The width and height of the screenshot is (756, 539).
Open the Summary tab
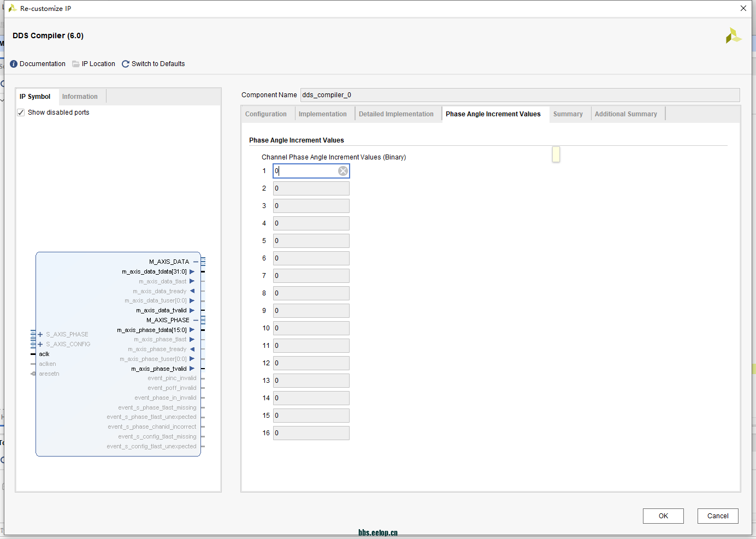[x=568, y=114]
